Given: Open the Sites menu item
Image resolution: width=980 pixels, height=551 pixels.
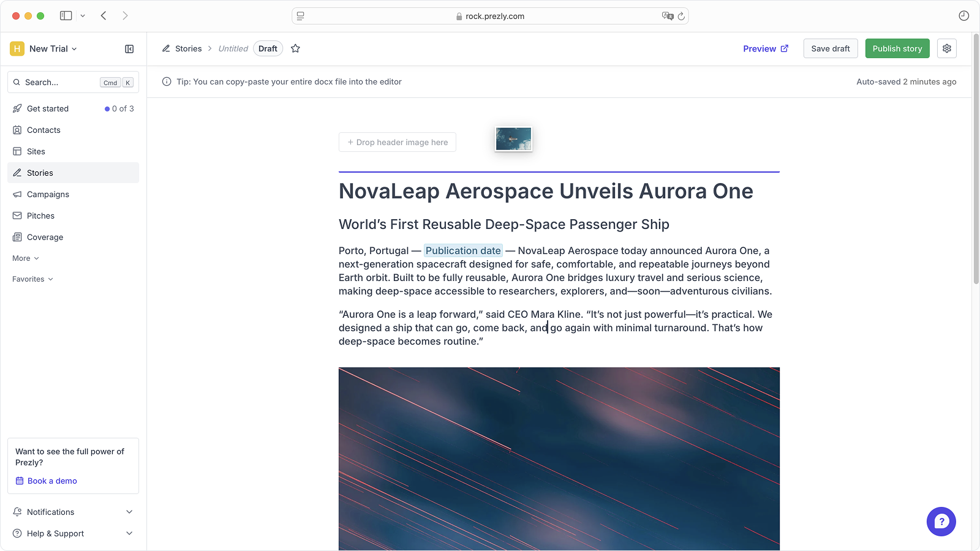Looking at the screenshot, I should pos(36,151).
